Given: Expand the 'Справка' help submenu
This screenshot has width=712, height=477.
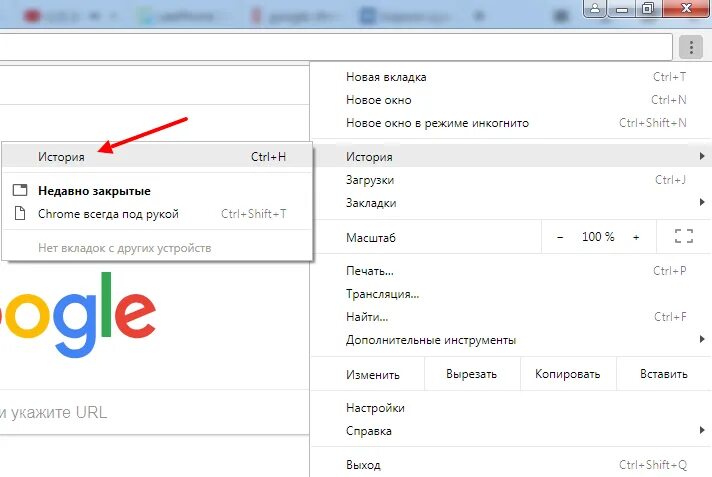Looking at the screenshot, I should [512, 431].
